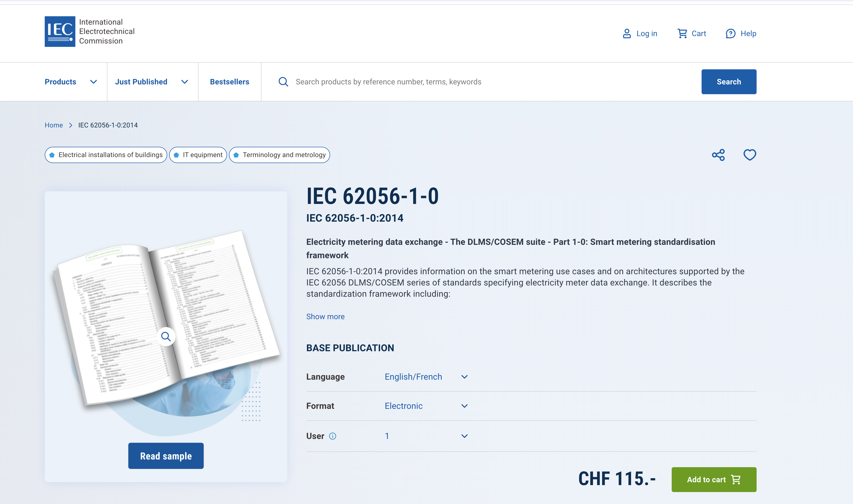Expand the Products chevron arrow
The image size is (853, 504).
94,82
